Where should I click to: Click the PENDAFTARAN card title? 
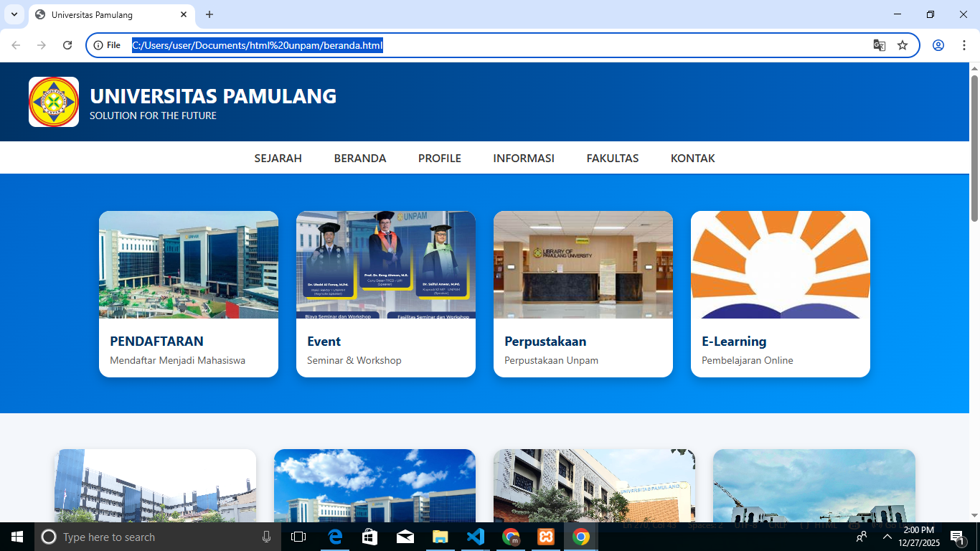point(156,342)
